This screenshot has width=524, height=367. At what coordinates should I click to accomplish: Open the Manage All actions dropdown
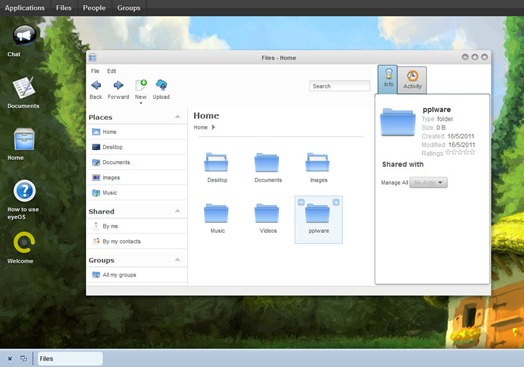point(428,182)
